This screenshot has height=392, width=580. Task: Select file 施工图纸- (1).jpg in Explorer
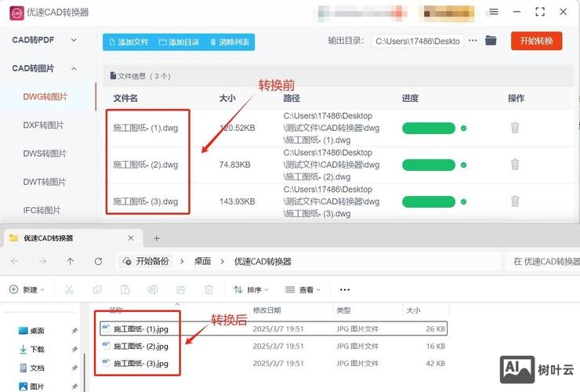274,328
